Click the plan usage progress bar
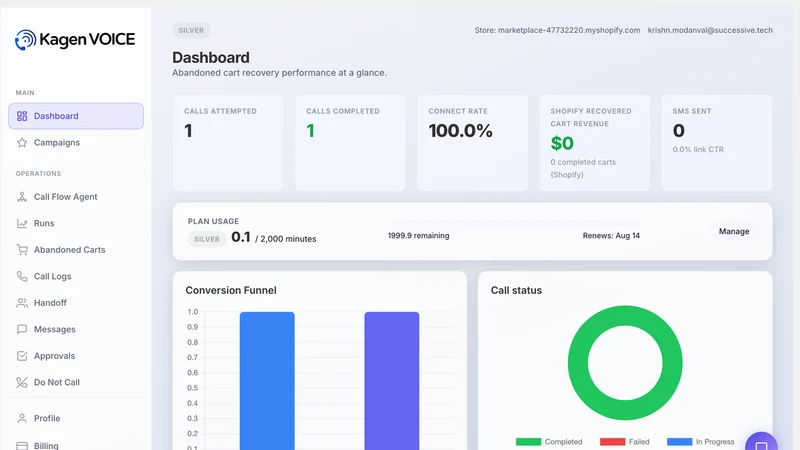The height and width of the screenshot is (450, 800). (514, 223)
